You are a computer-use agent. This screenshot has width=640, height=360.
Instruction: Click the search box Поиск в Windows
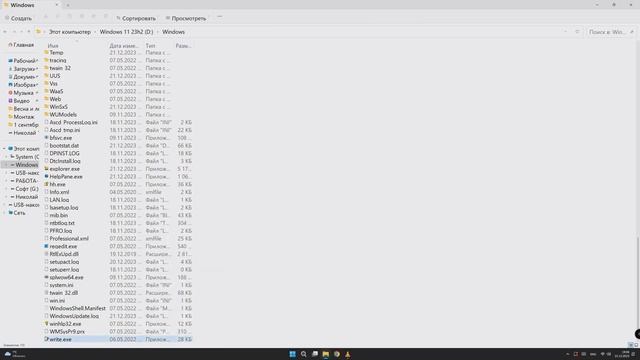(x=611, y=32)
